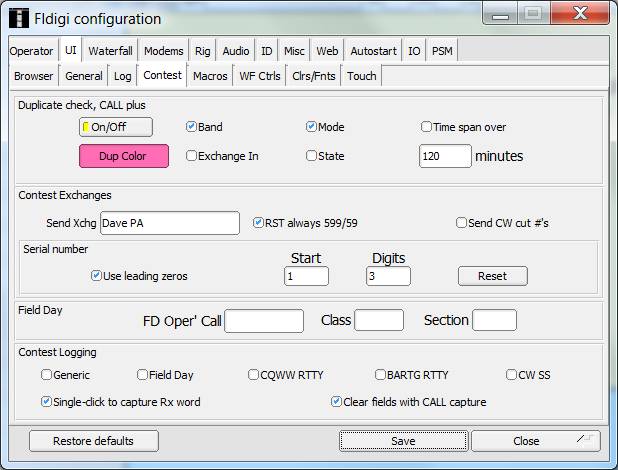Select the Autostart tab
Screen dimensions: 618x470
[373, 51]
